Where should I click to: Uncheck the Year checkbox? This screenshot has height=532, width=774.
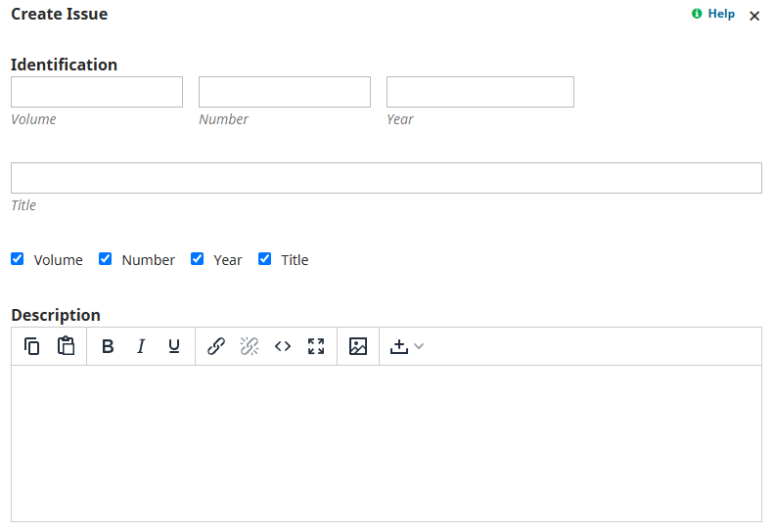click(197, 259)
